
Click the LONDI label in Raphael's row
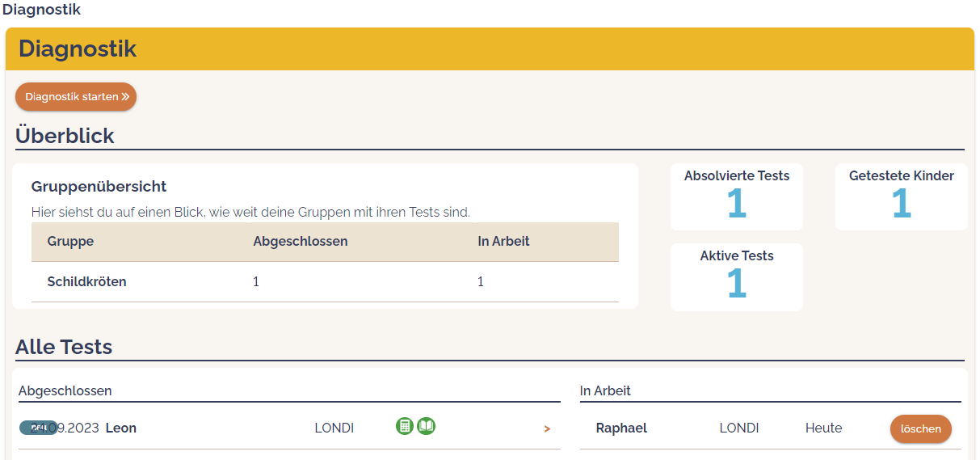(x=739, y=428)
